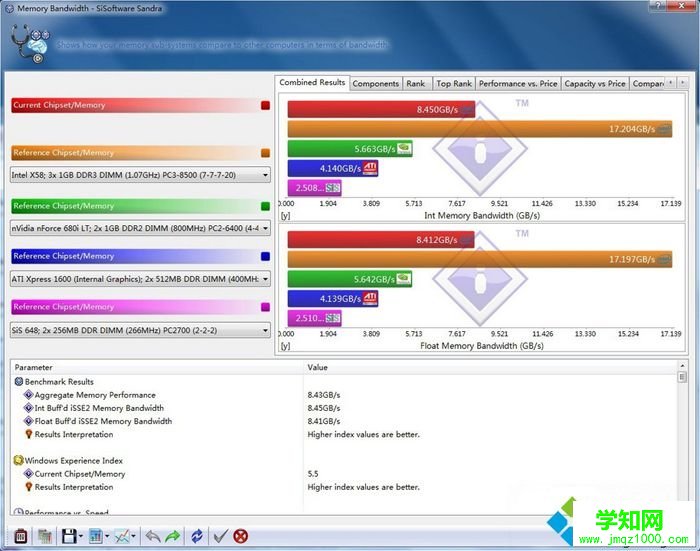
Task: Click the diamond icon beside Int Buff'd iSSE2
Action: click(29, 408)
